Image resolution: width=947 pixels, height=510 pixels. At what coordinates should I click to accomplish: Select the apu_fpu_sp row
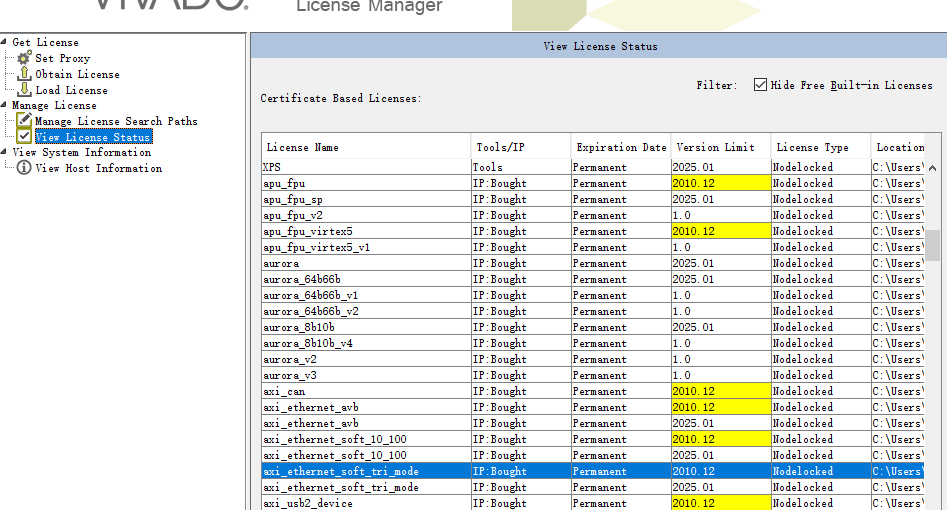pyautogui.click(x=593, y=199)
